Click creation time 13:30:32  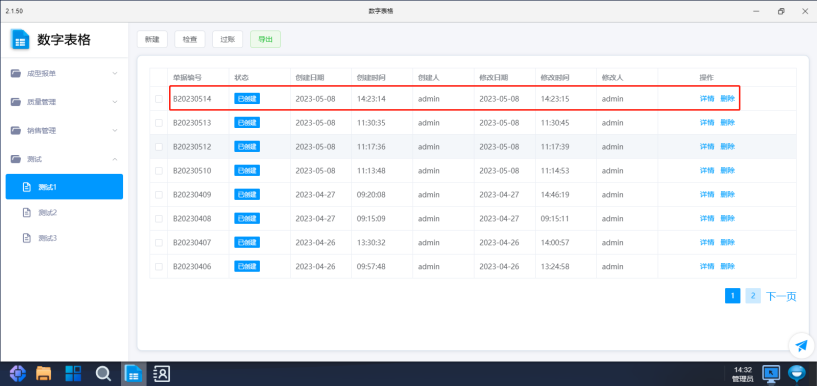(371, 243)
